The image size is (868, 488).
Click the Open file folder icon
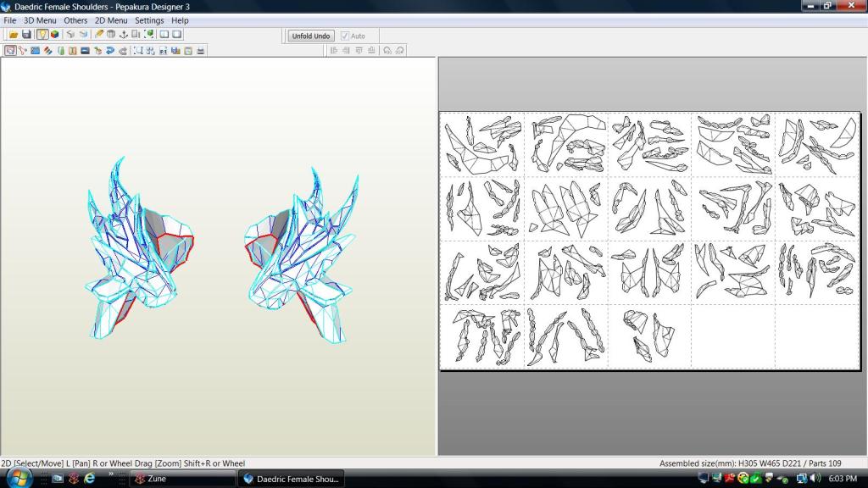14,34
